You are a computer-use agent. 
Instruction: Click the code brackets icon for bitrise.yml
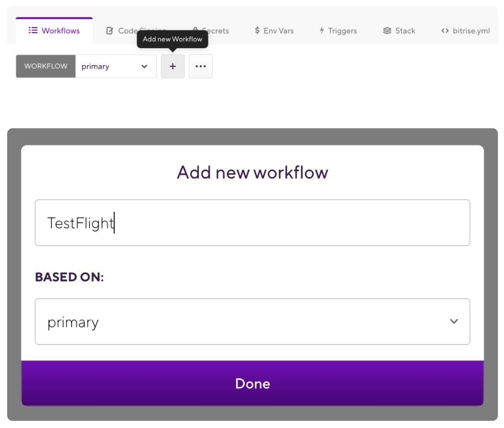[445, 31]
